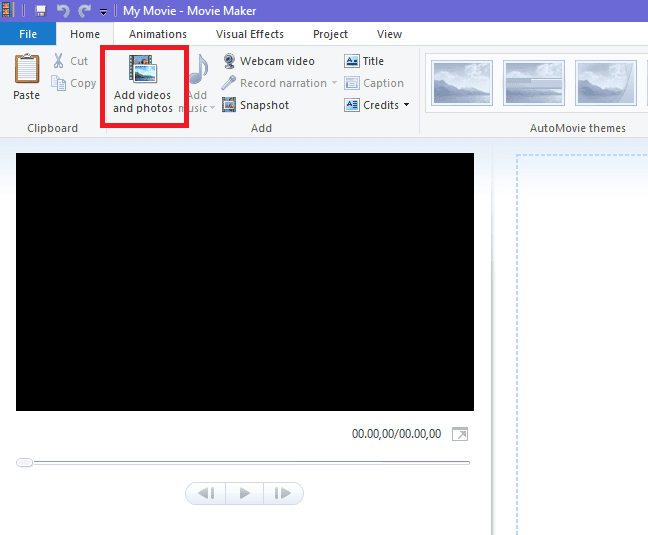Start Webcam video capture

pos(269,61)
